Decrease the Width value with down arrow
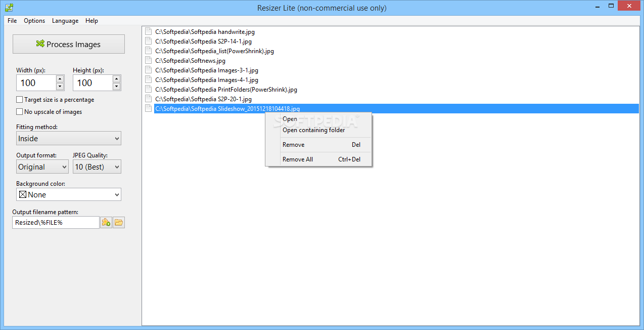The image size is (644, 330). (x=60, y=87)
